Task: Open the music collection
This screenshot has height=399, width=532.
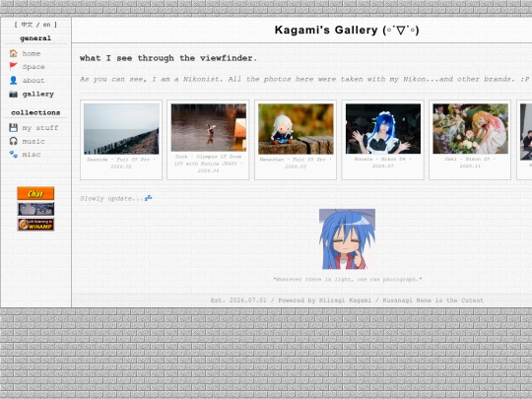Action: pyautogui.click(x=33, y=141)
